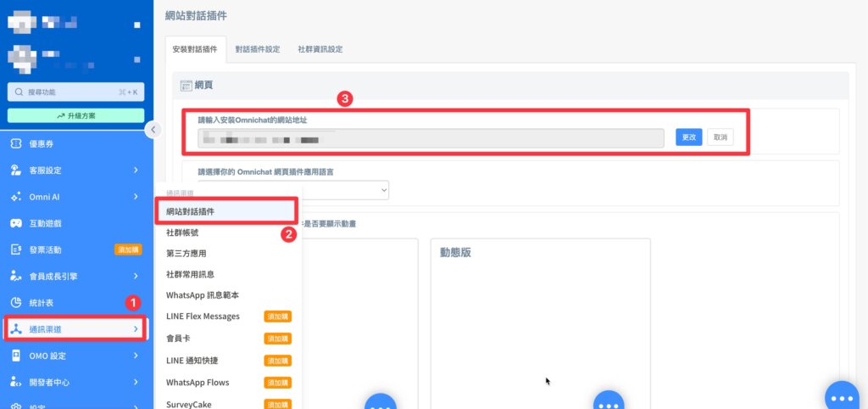
Task: Expand the 客服設定 submenu chevron
Action: click(x=136, y=171)
